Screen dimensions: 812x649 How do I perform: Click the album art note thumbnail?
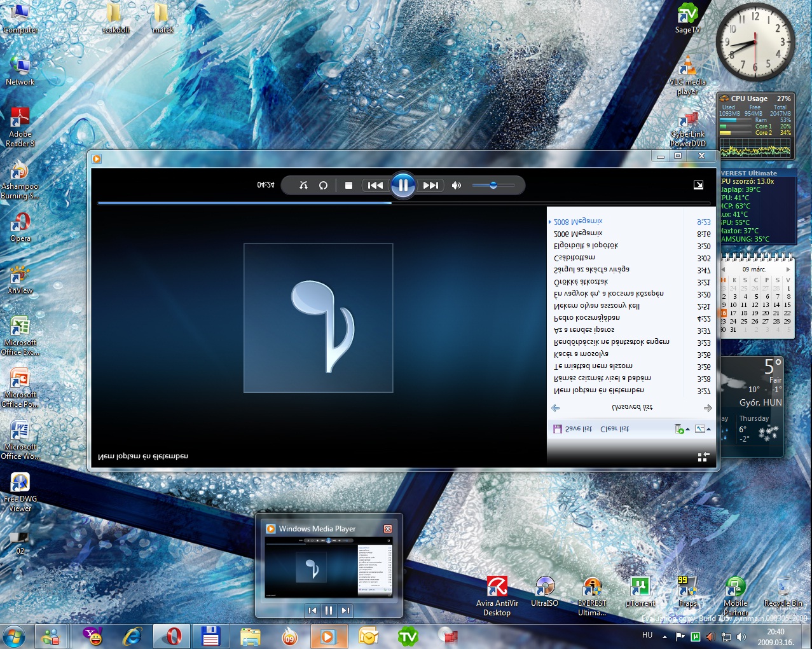coord(319,318)
